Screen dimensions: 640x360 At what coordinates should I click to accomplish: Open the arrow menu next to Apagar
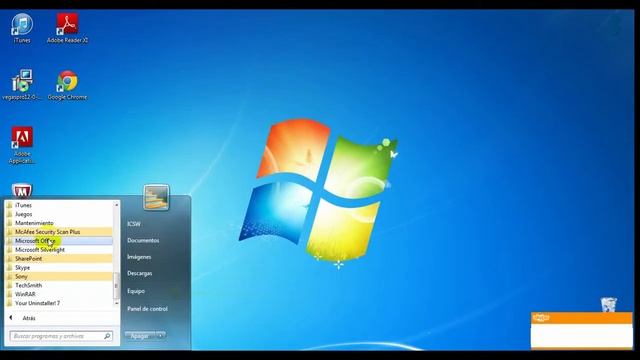(161, 336)
